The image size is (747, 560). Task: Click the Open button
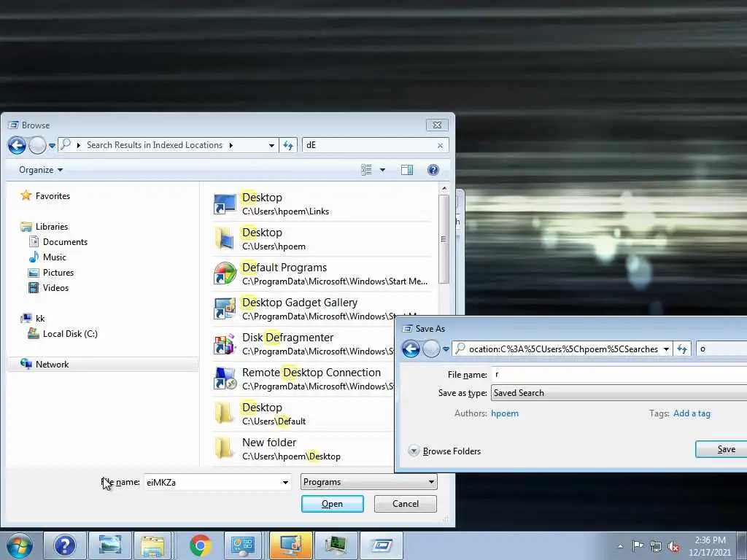click(x=333, y=504)
